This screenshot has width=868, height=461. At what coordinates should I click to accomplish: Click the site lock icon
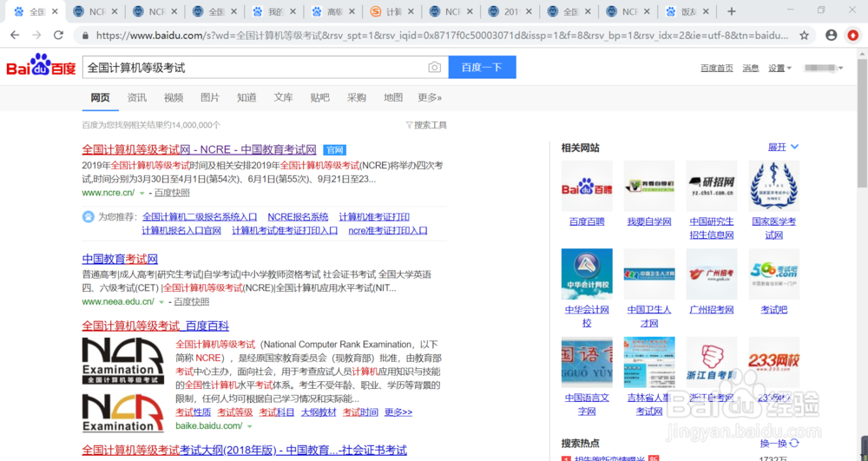[85, 36]
